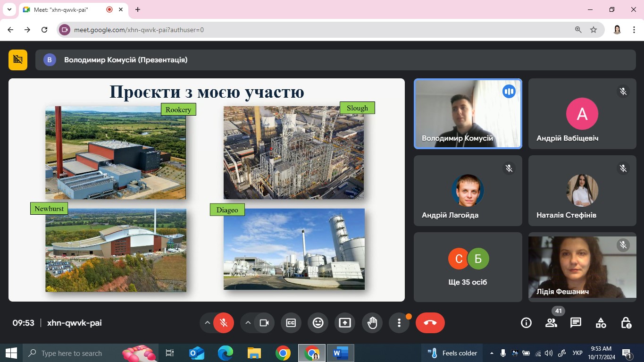Viewport: 644px width, 362px height.
Task: Click the Diageo plant image
Action: click(294, 249)
